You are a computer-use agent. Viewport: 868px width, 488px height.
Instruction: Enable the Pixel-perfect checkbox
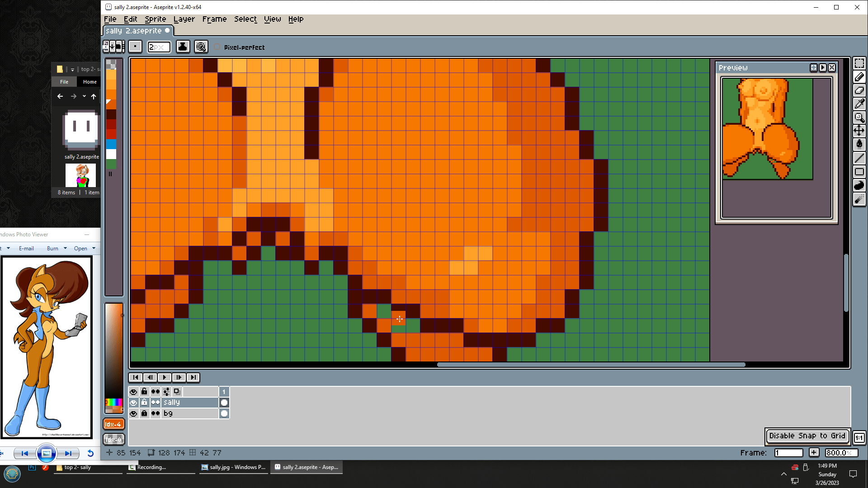point(217,47)
